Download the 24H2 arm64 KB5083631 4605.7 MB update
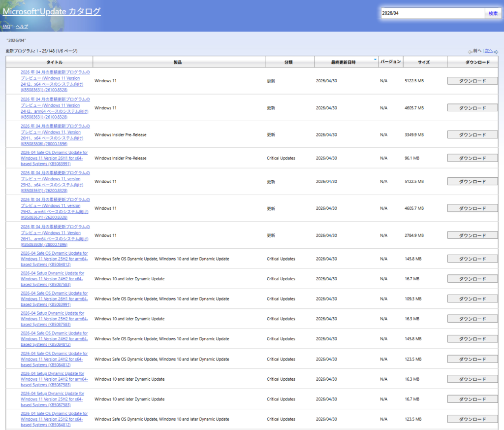 pyautogui.click(x=472, y=108)
